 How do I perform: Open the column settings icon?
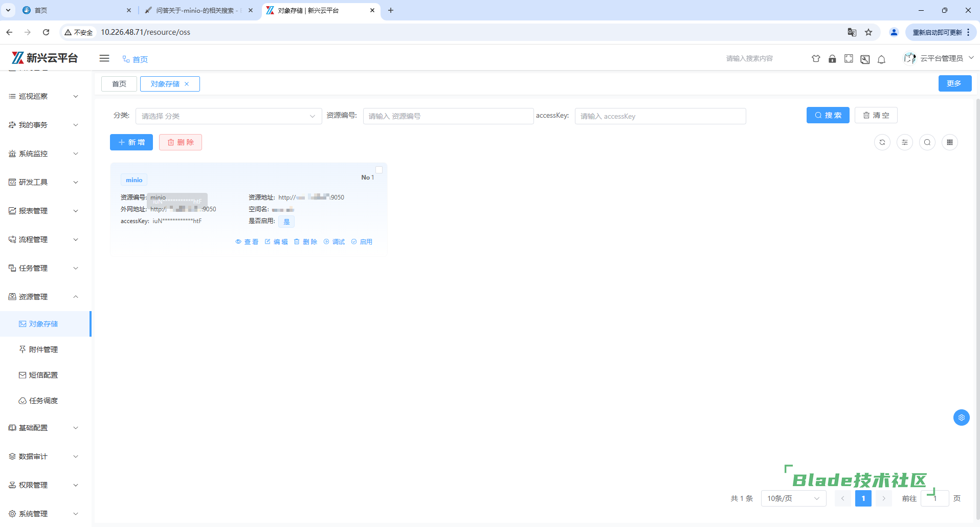(x=904, y=142)
